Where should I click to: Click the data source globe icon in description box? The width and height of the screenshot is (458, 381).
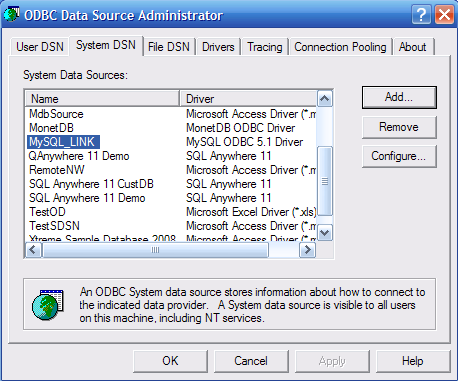tap(48, 305)
